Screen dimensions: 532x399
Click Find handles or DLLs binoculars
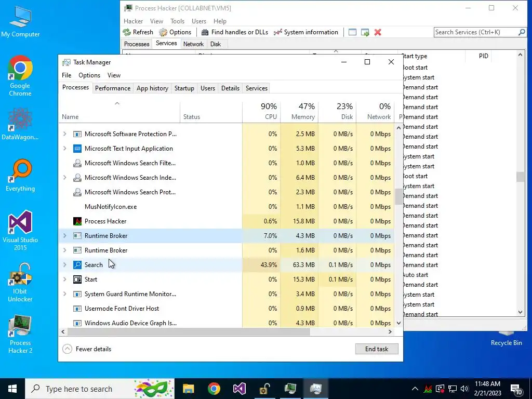pyautogui.click(x=205, y=32)
